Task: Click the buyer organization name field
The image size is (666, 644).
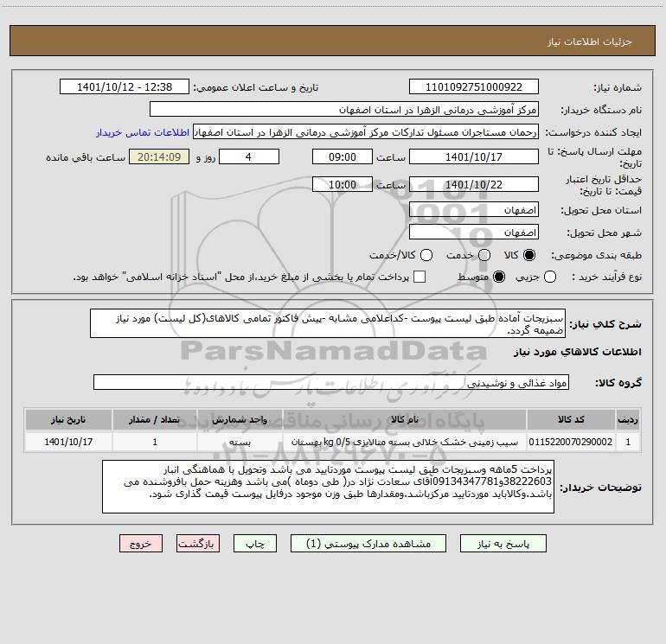Action: (344, 110)
